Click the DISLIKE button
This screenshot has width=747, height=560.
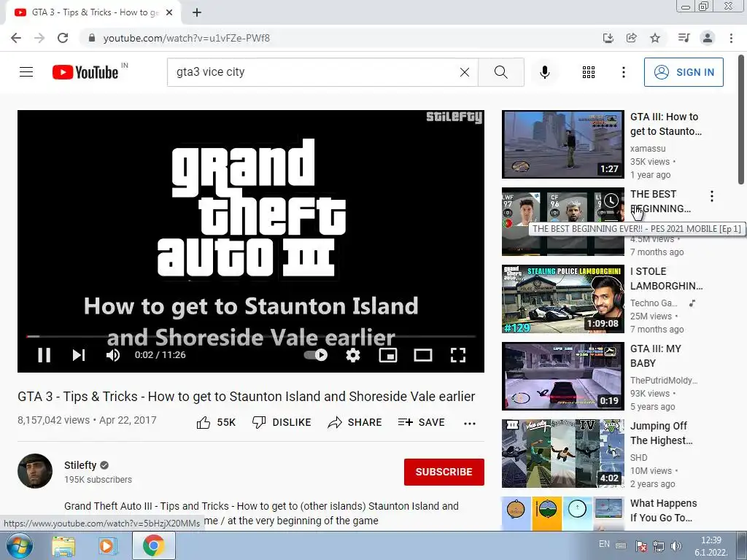point(282,422)
